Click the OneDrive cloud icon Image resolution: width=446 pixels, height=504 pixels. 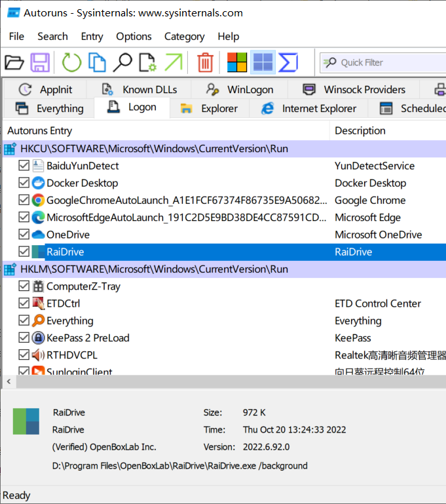tap(38, 235)
